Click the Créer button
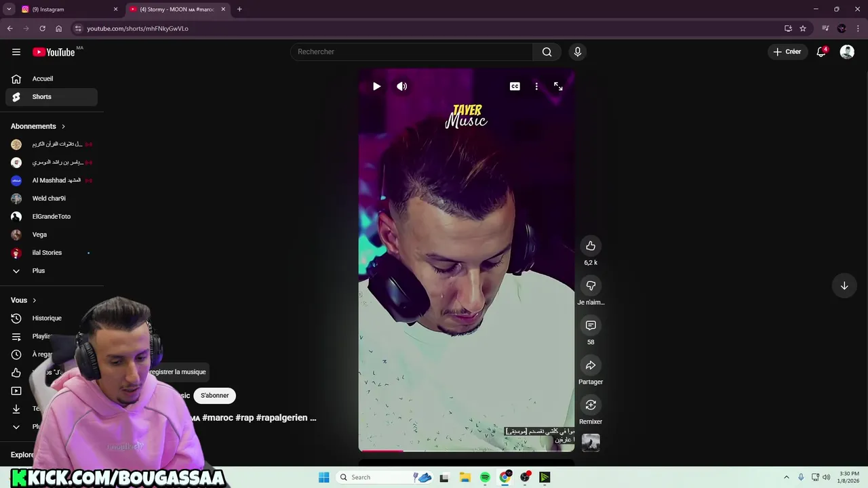868x488 pixels. point(787,52)
